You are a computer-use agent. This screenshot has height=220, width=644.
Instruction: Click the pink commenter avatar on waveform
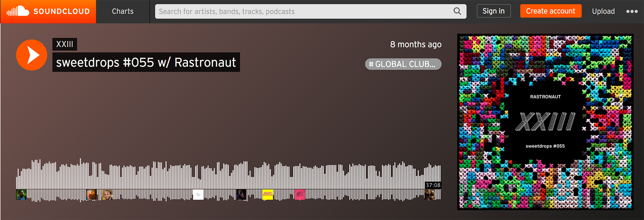tap(300, 195)
